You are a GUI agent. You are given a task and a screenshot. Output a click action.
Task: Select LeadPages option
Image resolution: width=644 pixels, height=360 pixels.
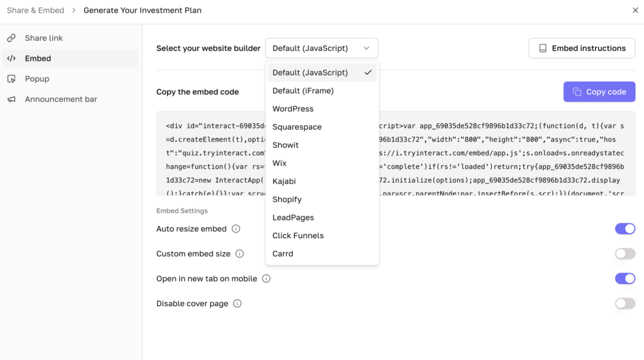coord(322,217)
